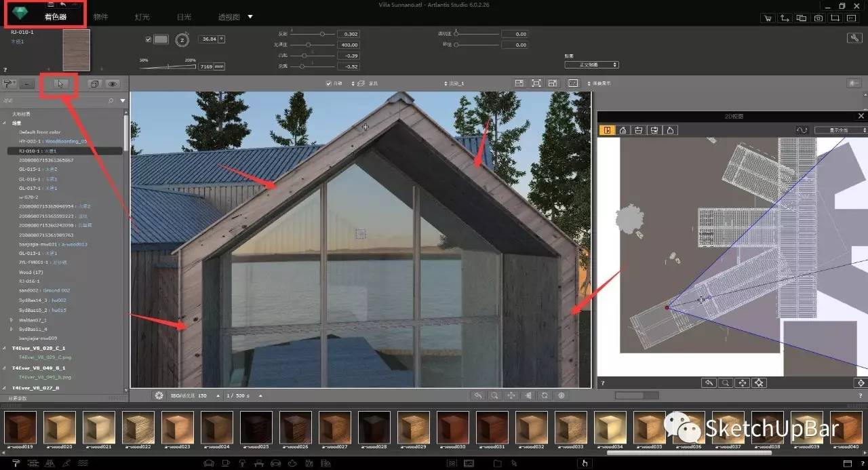Expand the SydBas11_4 tree item
868x470 pixels.
click(x=12, y=328)
